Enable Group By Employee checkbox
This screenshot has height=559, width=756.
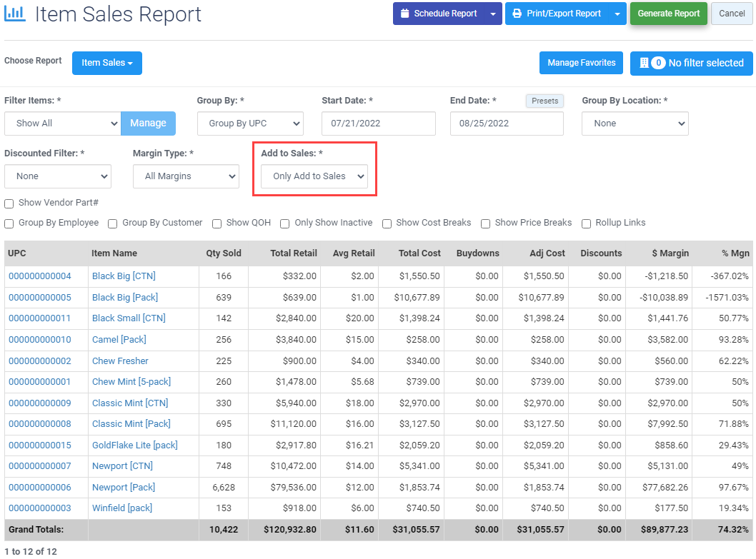coord(9,223)
